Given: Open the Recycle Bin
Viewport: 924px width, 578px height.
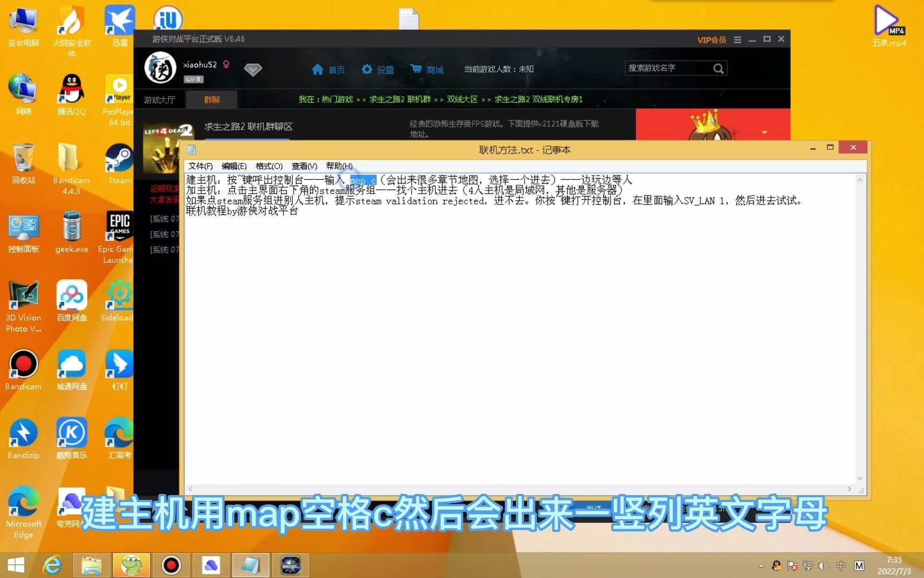Looking at the screenshot, I should pos(23,163).
